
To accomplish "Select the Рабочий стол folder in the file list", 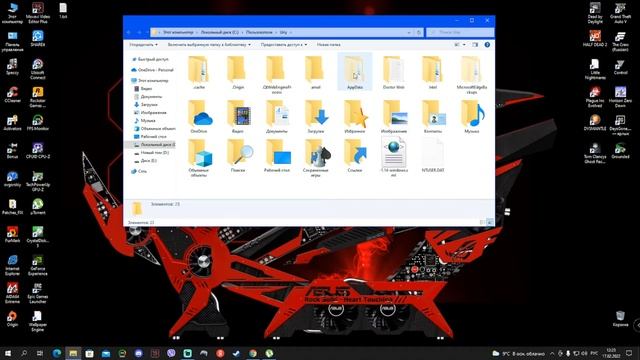I will 277,156.
